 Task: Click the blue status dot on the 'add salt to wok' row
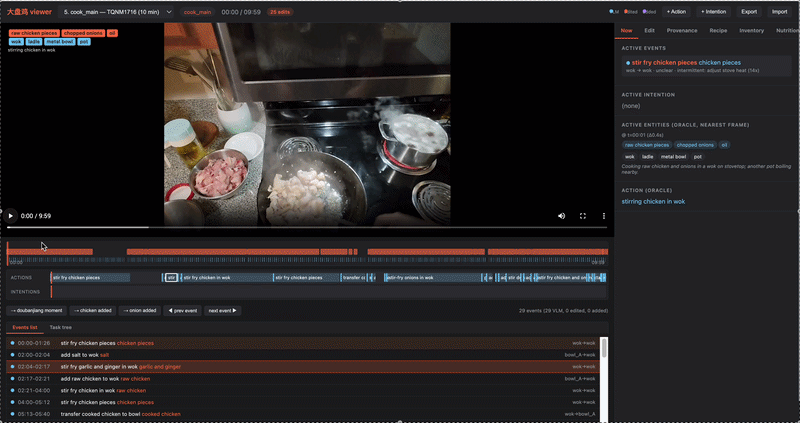[x=12, y=355]
